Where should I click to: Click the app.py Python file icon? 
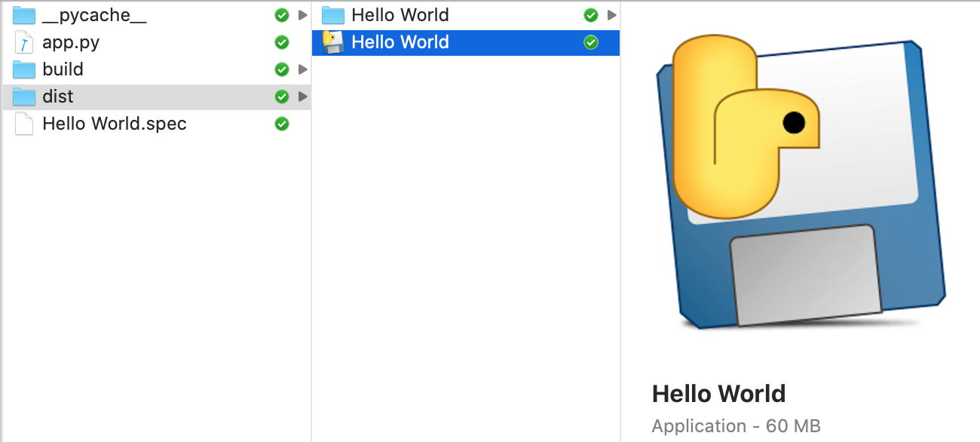(25, 42)
